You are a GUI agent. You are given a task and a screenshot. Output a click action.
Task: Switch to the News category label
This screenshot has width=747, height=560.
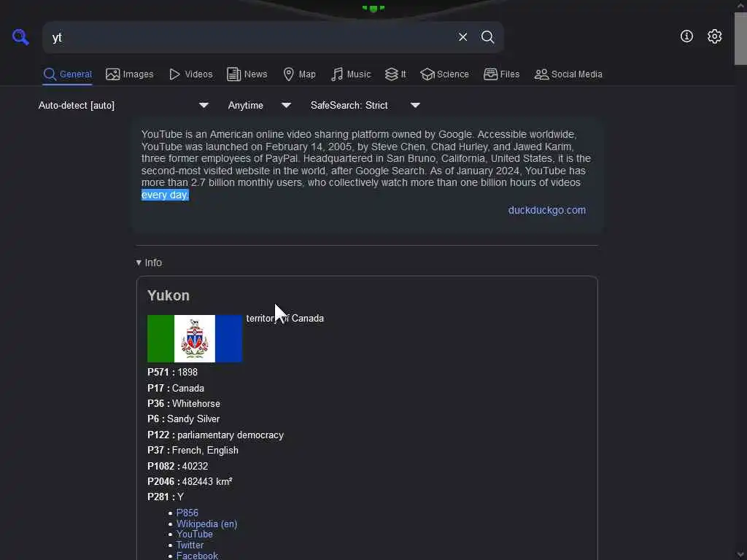(255, 74)
